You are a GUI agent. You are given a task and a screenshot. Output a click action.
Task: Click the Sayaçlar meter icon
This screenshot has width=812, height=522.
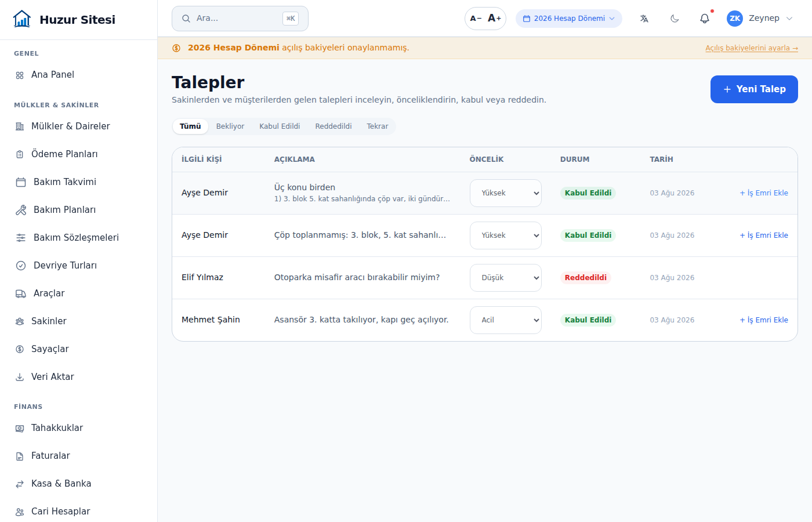click(x=20, y=349)
